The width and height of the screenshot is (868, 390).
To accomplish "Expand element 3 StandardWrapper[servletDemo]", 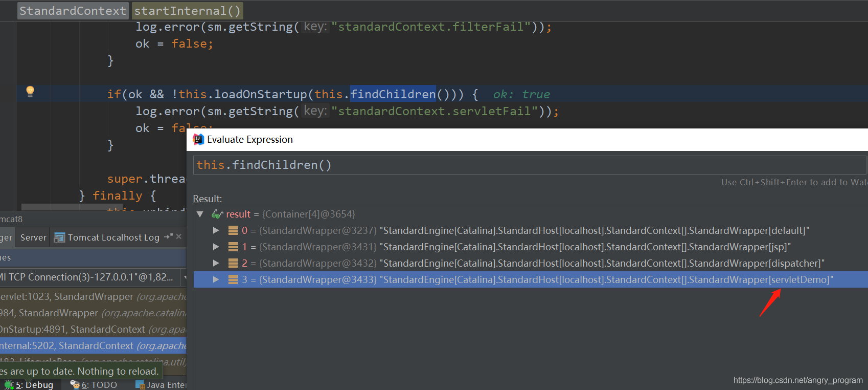I will (216, 279).
